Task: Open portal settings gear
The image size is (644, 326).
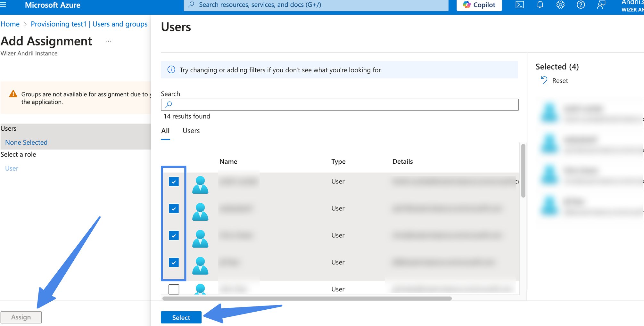Action: pyautogui.click(x=560, y=5)
